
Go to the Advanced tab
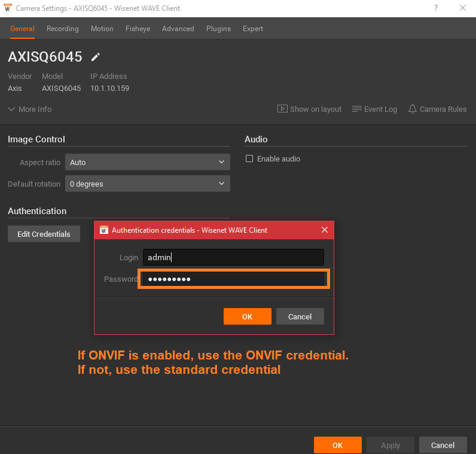178,29
